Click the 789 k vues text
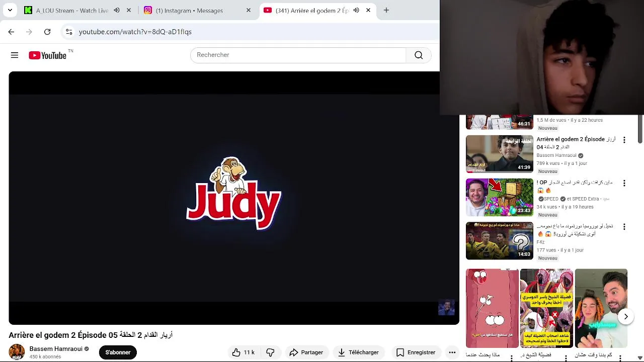This screenshot has width=644, height=362. tap(548, 163)
